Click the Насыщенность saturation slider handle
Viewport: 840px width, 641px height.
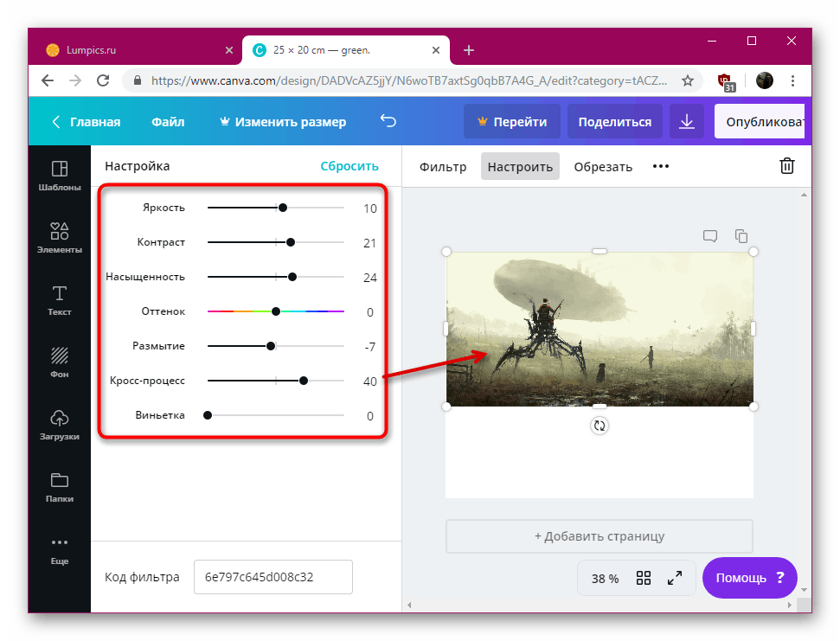(292, 277)
